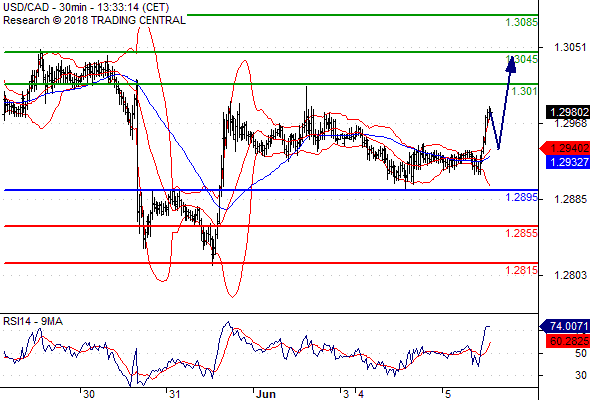Image resolution: width=590 pixels, height=400 pixels.
Task: Click the 1.2885 axis value
Action: (x=570, y=199)
